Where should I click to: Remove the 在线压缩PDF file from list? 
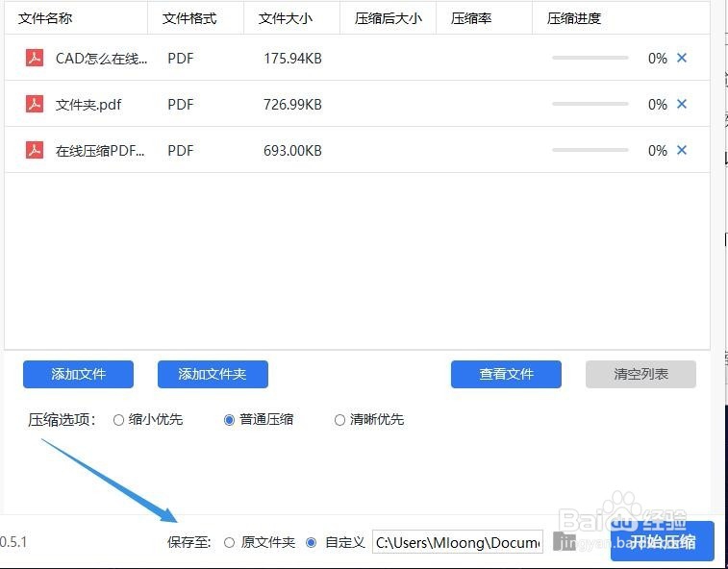point(682,150)
